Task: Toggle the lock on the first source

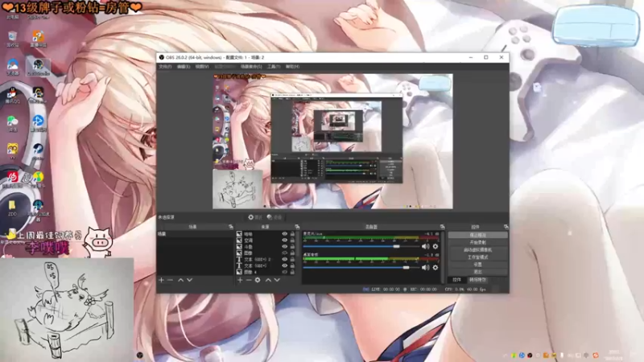Action: pos(292,234)
